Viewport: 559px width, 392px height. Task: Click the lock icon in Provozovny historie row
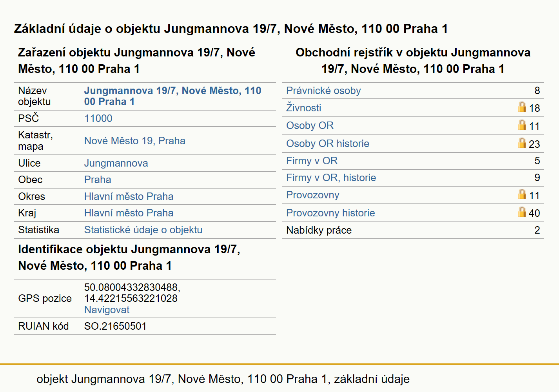click(522, 212)
